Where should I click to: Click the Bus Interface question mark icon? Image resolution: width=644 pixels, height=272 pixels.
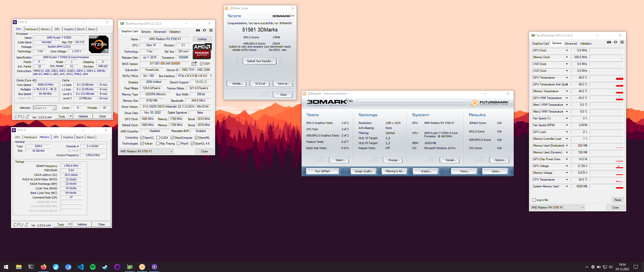(211, 76)
